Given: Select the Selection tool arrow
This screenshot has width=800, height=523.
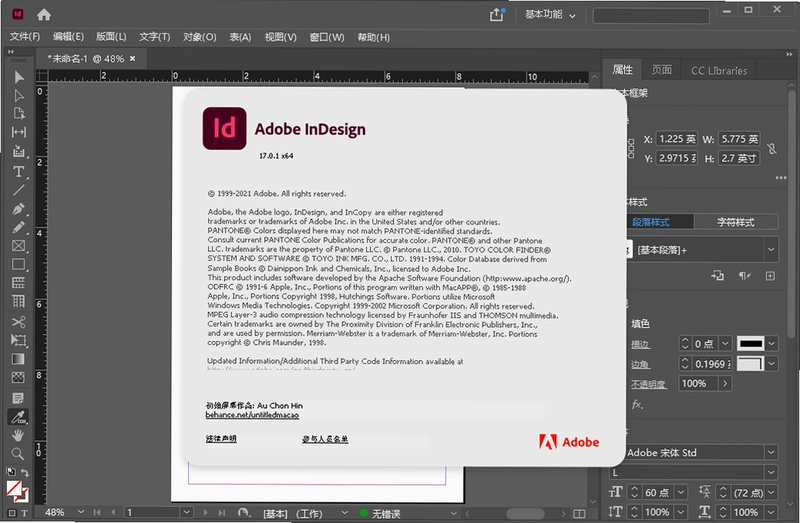Looking at the screenshot, I should (x=19, y=77).
